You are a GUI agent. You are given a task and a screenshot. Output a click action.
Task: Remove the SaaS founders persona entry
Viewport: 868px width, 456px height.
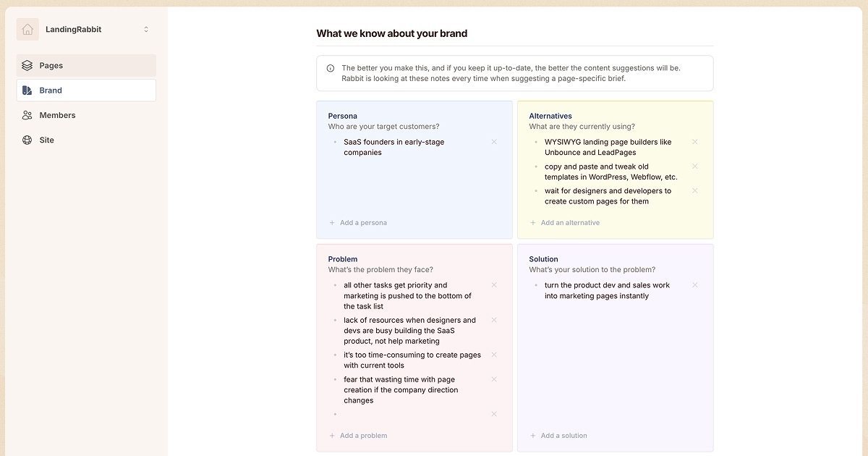point(494,142)
